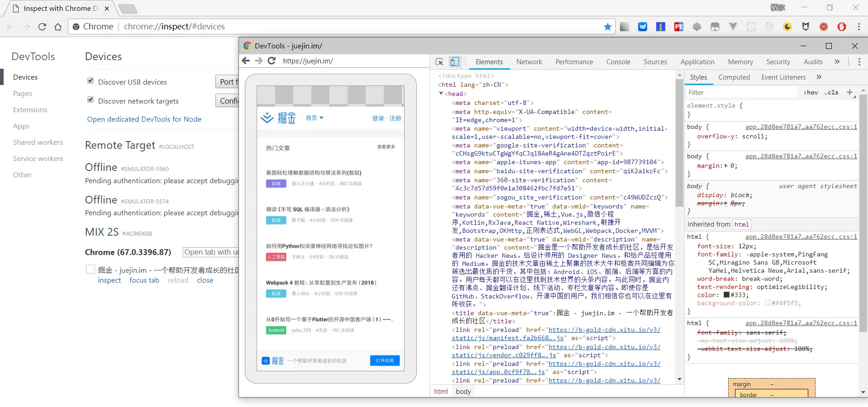
Task: Open a new Chrome tab
Action: click(x=128, y=9)
